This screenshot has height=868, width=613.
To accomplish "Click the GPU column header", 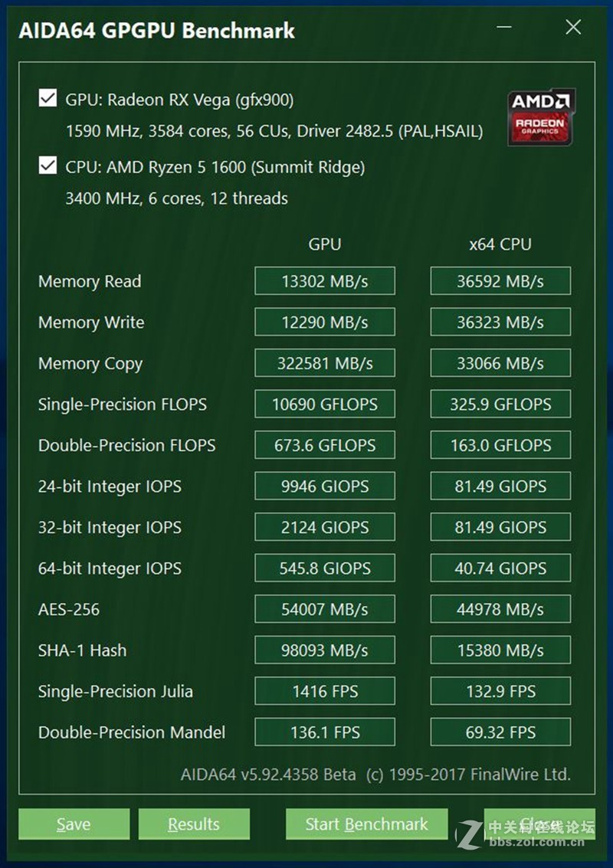I will click(x=325, y=244).
